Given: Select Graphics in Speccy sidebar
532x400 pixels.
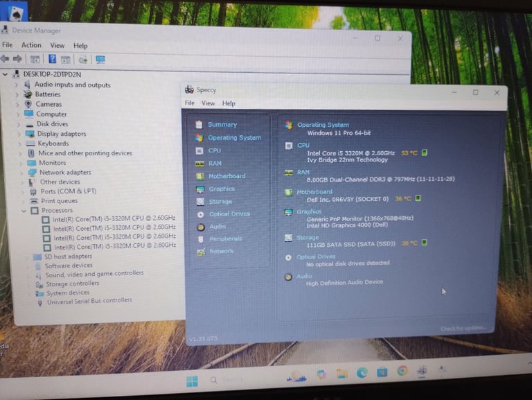Looking at the screenshot, I should [x=222, y=189].
